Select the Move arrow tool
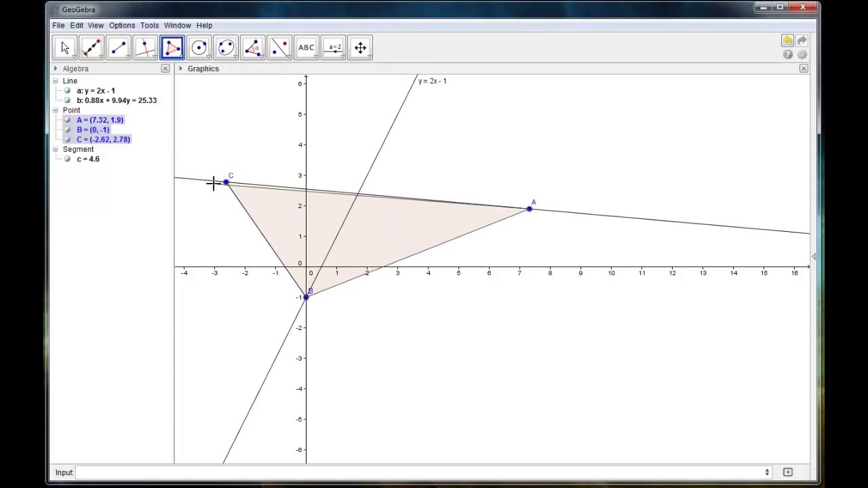Screen dimensions: 868x488 [x=65, y=47]
